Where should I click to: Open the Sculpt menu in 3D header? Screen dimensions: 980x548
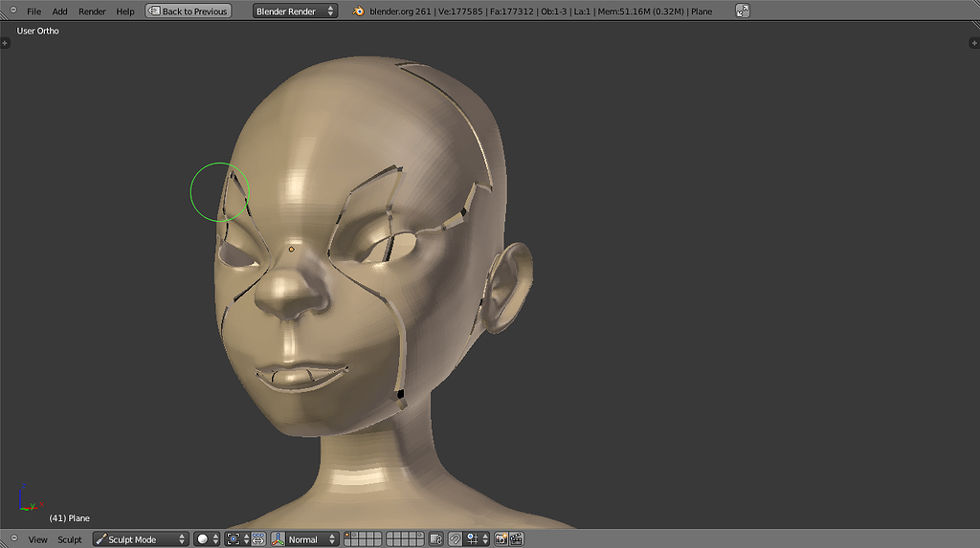tap(69, 539)
